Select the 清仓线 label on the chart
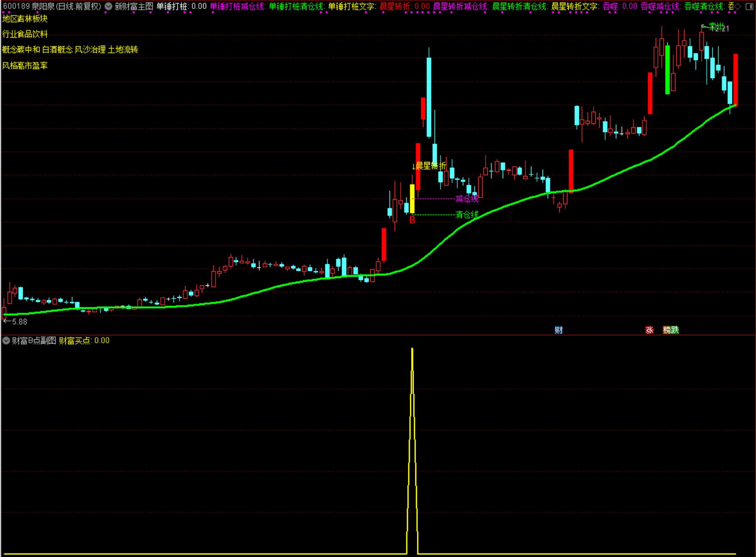 pos(467,215)
